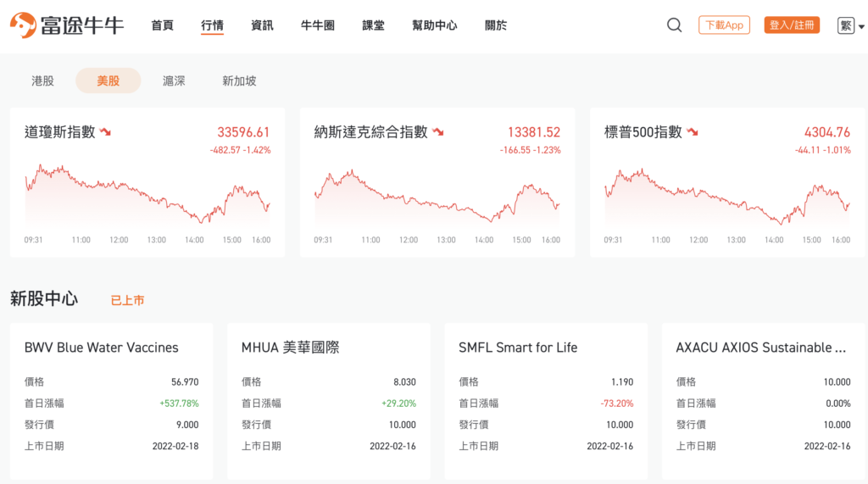868x484 pixels.
Task: Click BWV listing date 2022-02-18
Action: pos(175,447)
